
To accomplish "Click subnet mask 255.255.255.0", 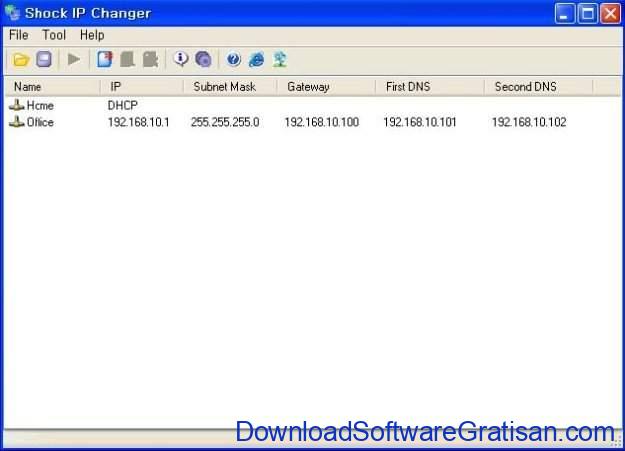I will 225,122.
